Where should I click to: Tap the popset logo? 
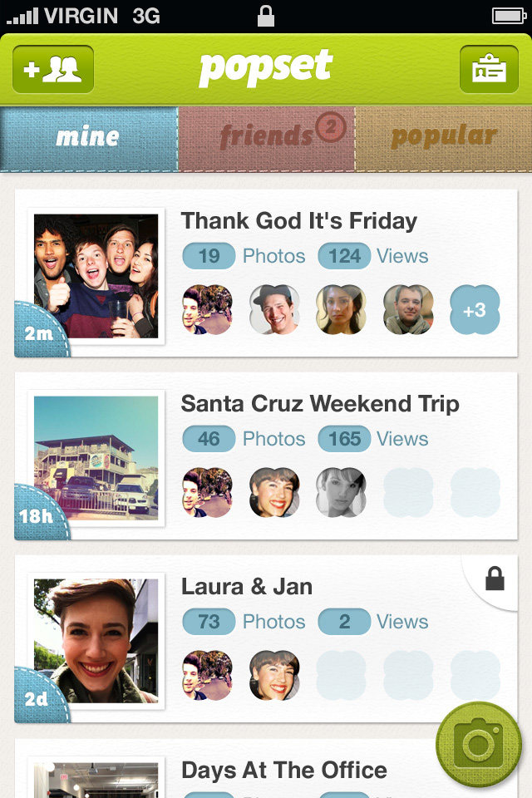pyautogui.click(x=265, y=68)
